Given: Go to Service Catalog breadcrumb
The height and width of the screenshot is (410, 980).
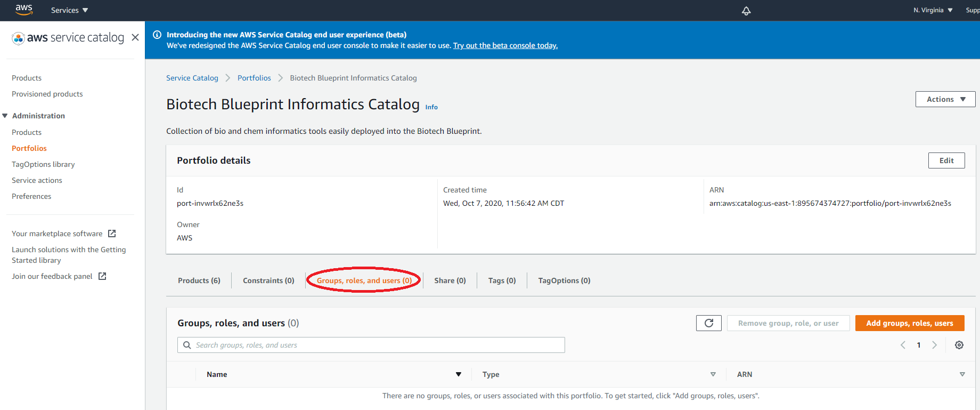Looking at the screenshot, I should 192,78.
